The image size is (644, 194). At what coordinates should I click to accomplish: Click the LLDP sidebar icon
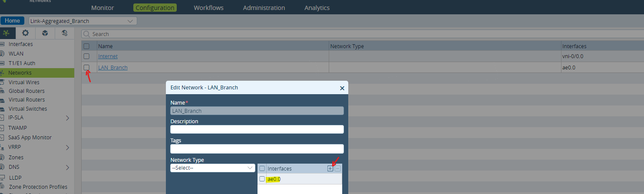click(x=2, y=178)
